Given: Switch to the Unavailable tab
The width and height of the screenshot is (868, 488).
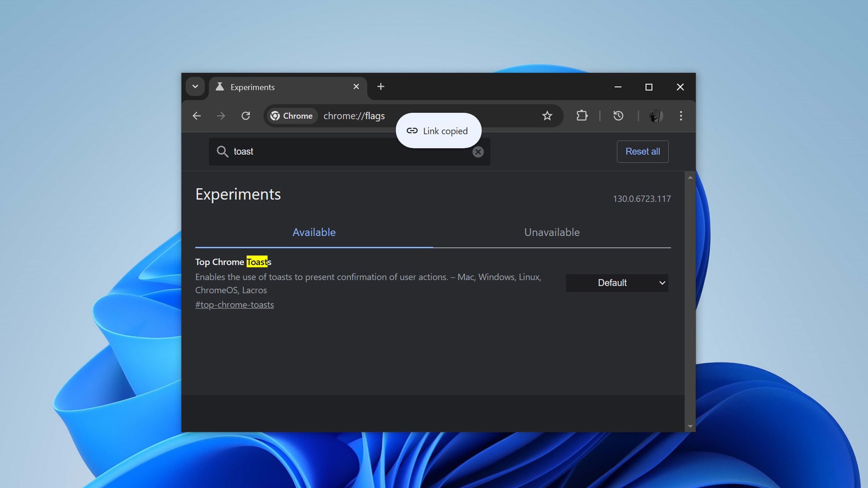Looking at the screenshot, I should pyautogui.click(x=552, y=232).
